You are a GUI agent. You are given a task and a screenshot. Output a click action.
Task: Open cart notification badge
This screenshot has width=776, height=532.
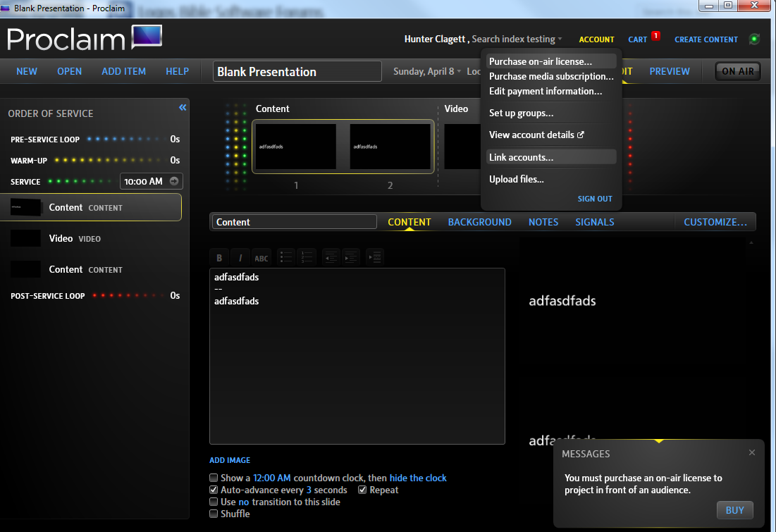[655, 35]
